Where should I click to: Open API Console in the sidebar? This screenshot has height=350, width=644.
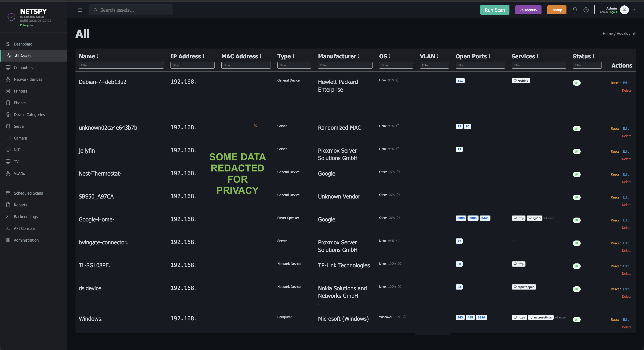click(x=34, y=229)
